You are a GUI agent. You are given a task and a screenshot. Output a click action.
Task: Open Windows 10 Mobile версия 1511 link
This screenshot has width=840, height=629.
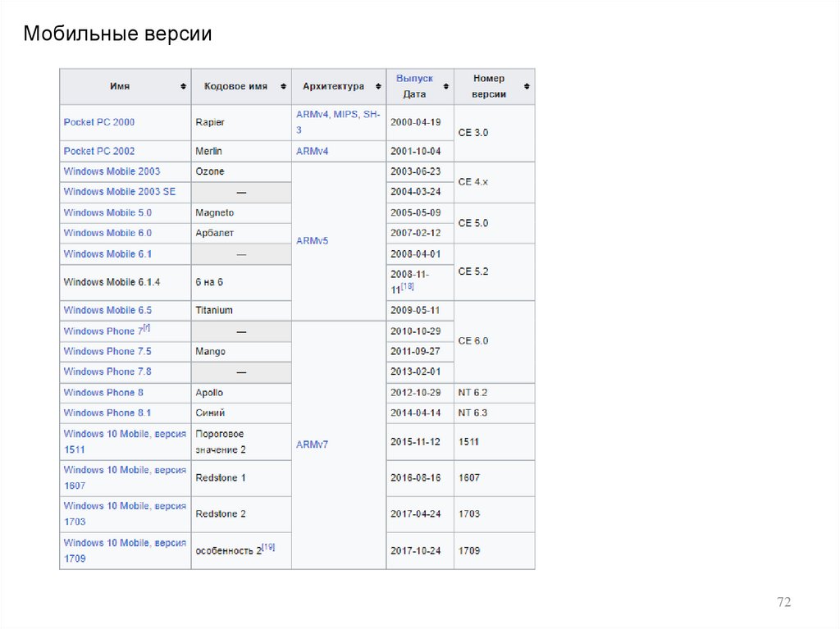point(125,441)
